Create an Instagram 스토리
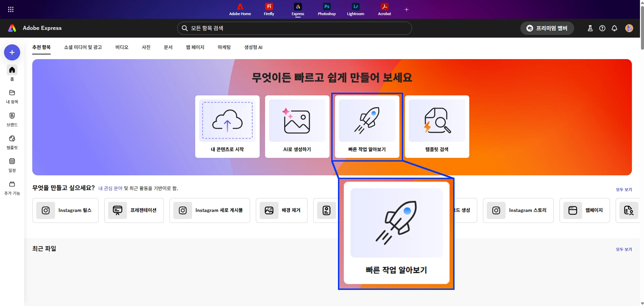 [518, 210]
